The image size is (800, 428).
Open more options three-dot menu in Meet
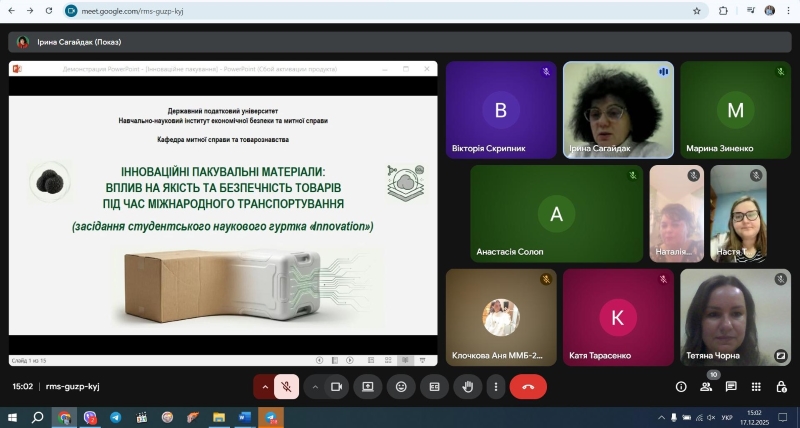[x=495, y=387]
